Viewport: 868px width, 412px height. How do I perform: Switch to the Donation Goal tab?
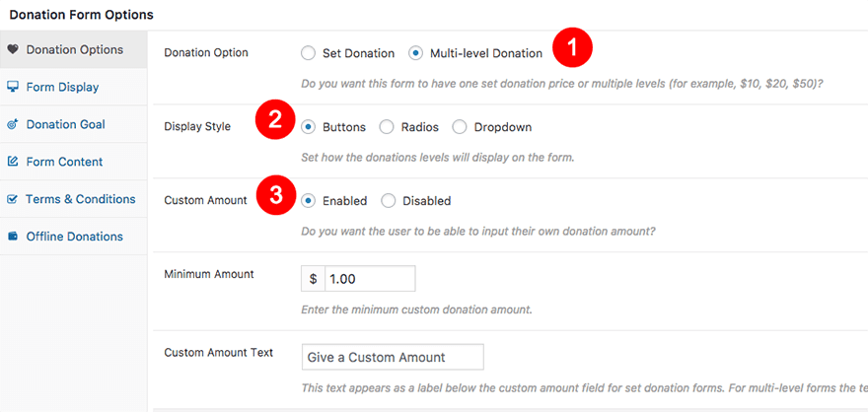point(65,124)
